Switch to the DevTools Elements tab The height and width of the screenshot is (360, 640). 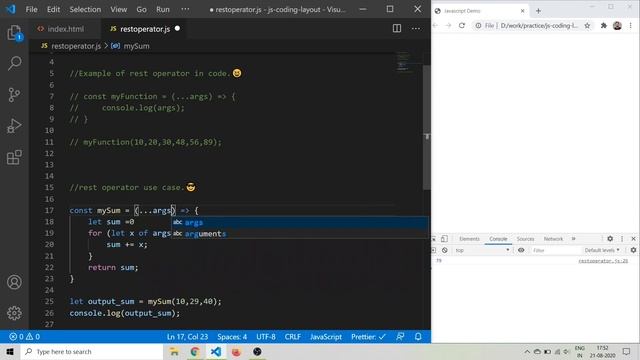click(469, 239)
